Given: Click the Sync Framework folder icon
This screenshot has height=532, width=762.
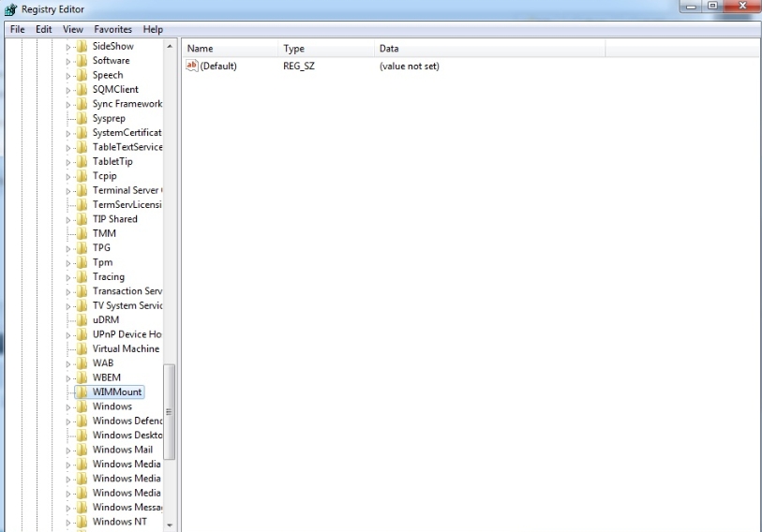Looking at the screenshot, I should pos(82,104).
